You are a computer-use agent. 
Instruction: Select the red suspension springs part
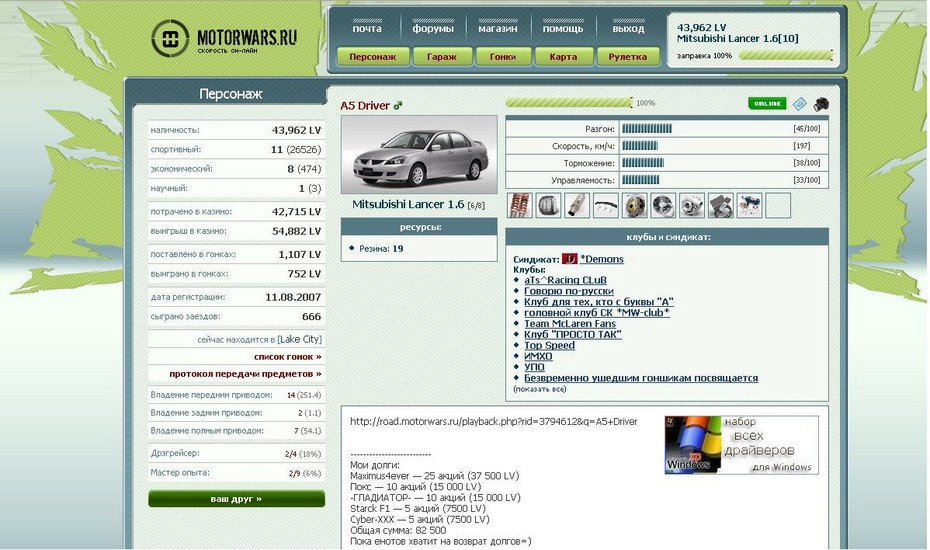pyautogui.click(x=520, y=205)
